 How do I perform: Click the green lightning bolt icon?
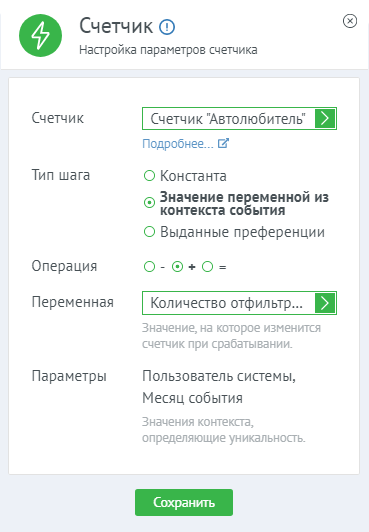40,35
